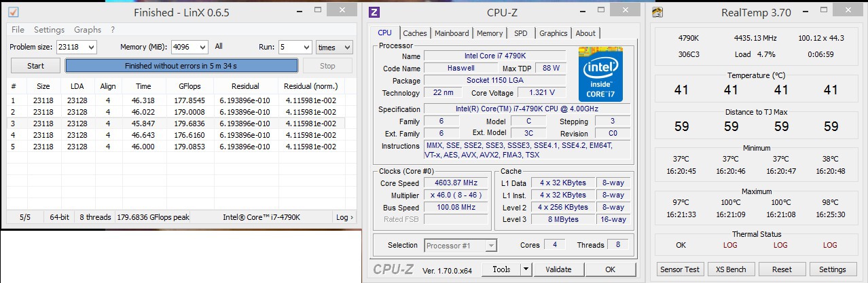868x283 pixels.
Task: Switch to the Memory tab in CPU-Z
Action: tap(490, 33)
